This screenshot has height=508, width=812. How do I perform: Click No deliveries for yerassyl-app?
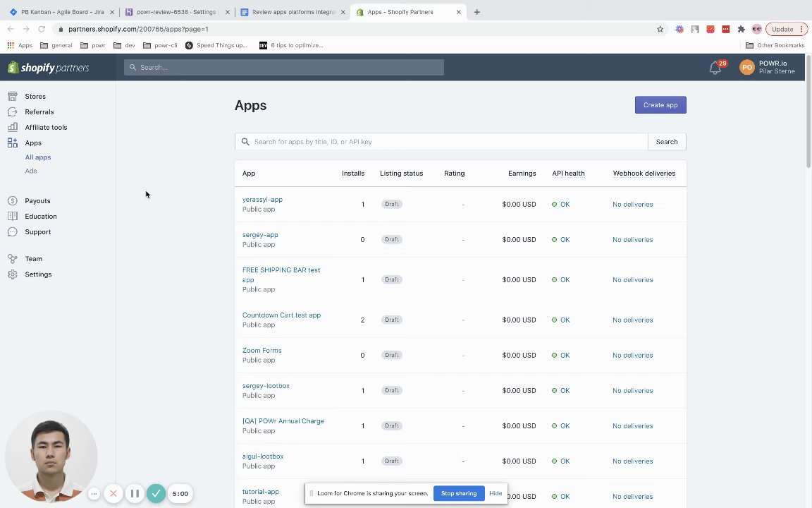pyautogui.click(x=633, y=204)
